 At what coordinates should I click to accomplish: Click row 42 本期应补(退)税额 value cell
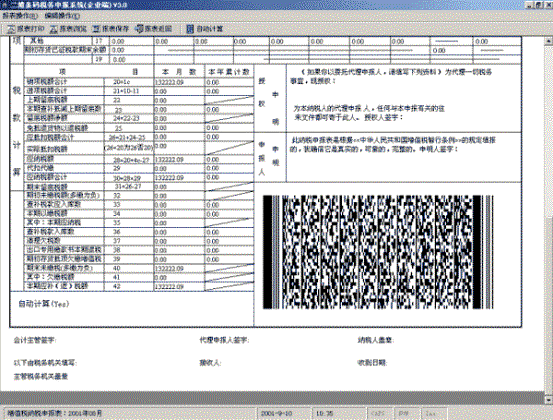click(179, 287)
